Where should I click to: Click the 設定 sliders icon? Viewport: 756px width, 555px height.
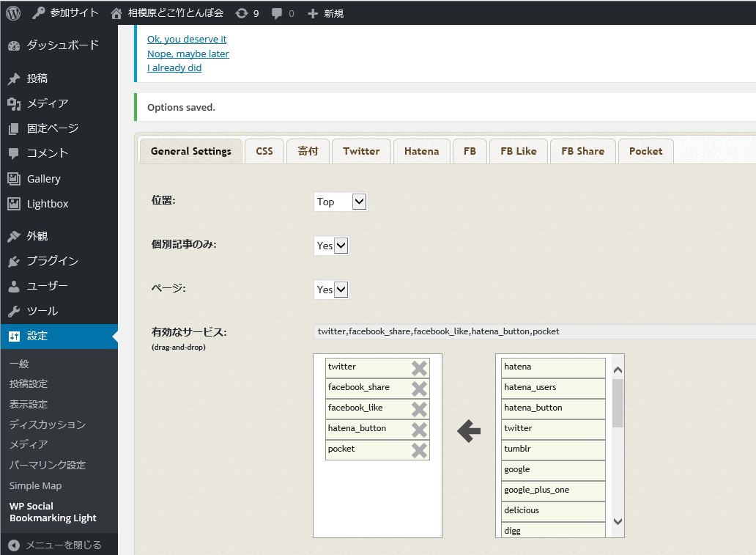pos(14,337)
